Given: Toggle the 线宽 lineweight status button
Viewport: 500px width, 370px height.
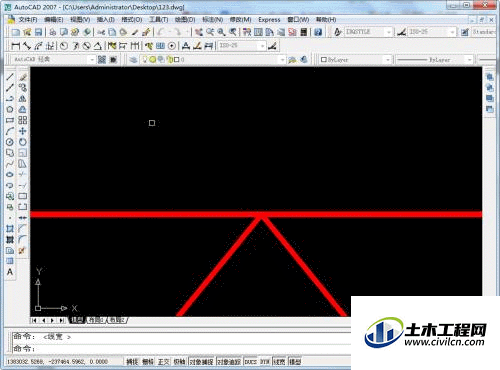Looking at the screenshot, I should click(x=279, y=362).
